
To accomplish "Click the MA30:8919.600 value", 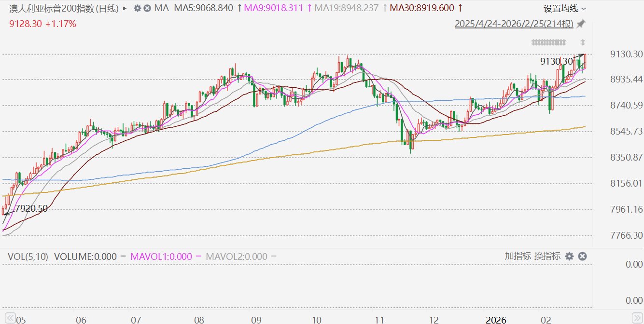I will 422,8.
